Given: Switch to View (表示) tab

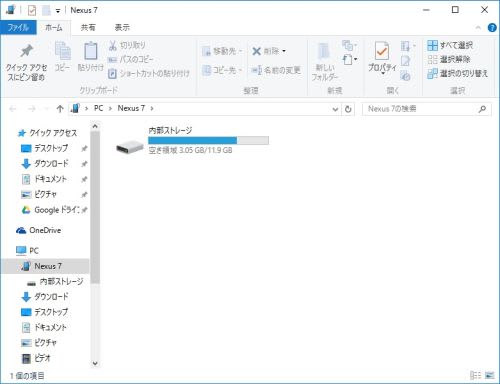Looking at the screenshot, I should coord(122,28).
